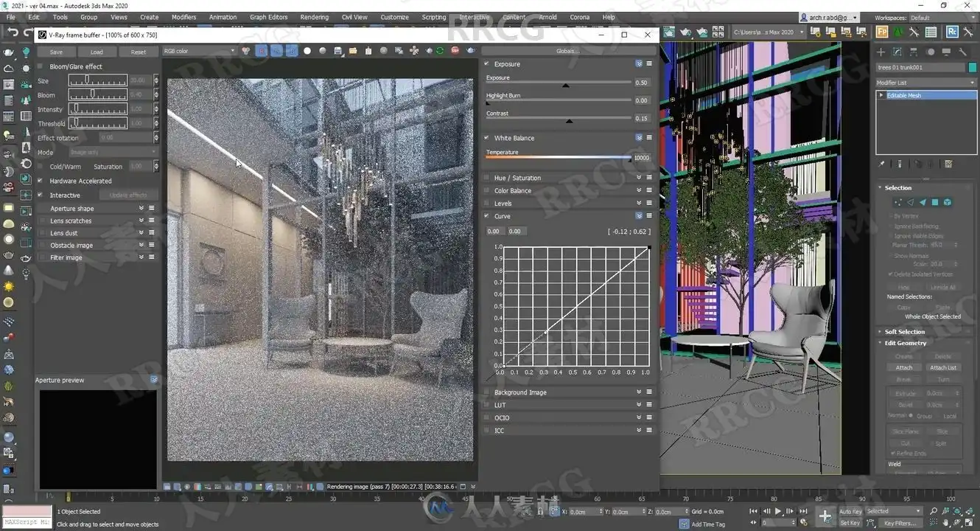Screen dimensions: 980x531
Task: Open the Graph Editors menu
Action: coord(268,17)
